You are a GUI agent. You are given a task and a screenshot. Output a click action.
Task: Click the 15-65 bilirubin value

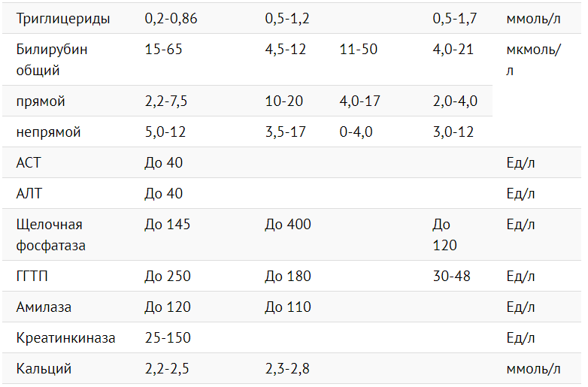point(163,50)
